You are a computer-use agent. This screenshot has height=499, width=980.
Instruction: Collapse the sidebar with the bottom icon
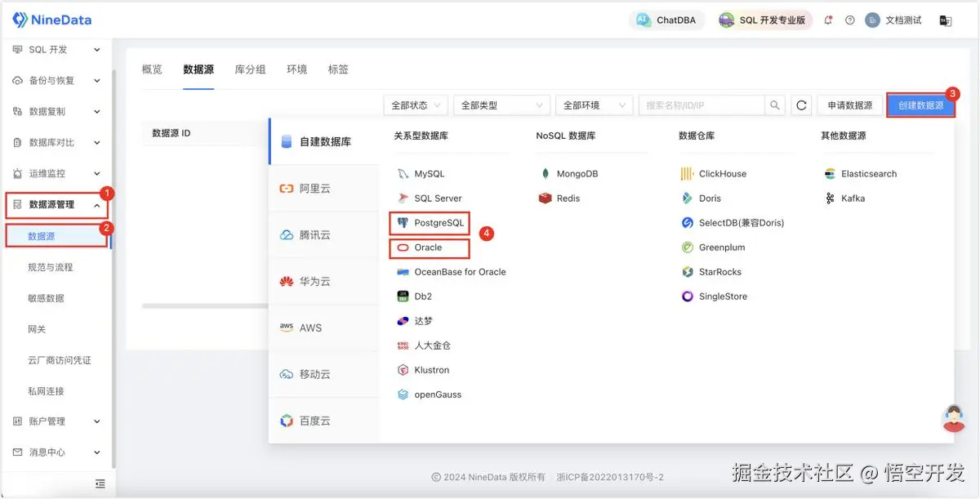(x=100, y=483)
